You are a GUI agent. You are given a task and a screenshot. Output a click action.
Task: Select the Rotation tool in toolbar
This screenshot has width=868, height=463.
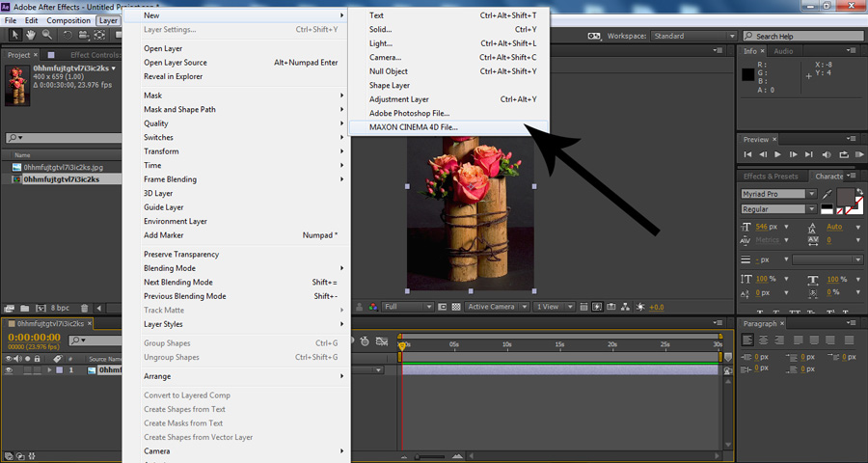[67, 35]
